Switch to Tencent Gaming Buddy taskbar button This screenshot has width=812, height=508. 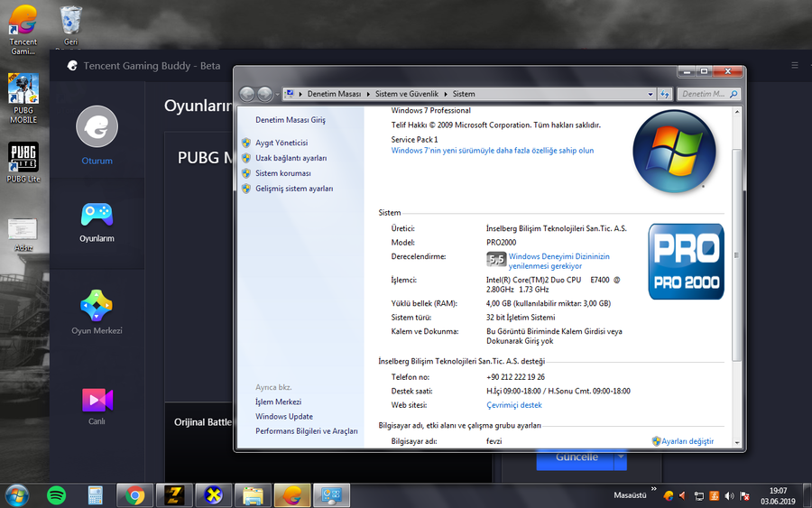point(292,495)
